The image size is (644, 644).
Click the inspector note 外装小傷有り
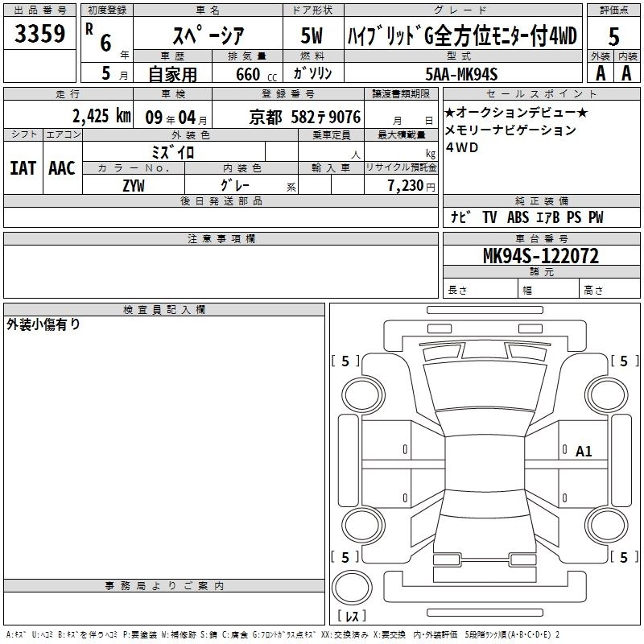coord(43,324)
